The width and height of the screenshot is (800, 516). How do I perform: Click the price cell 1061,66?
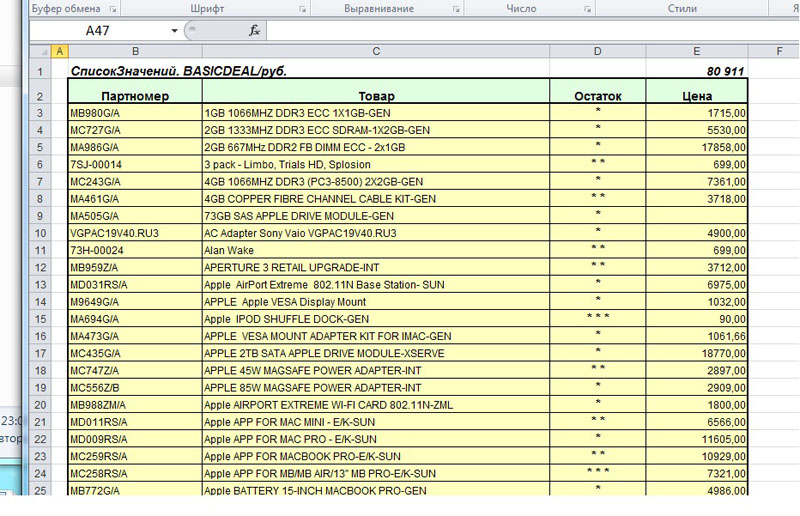696,336
